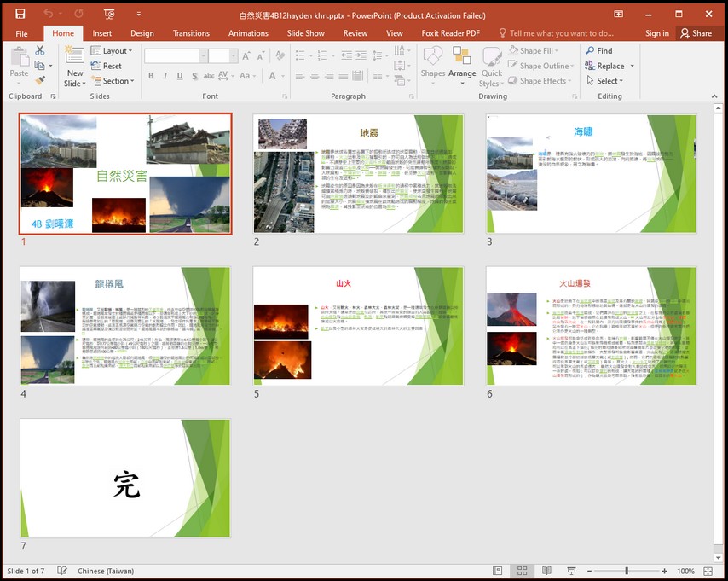
Task: Select slide 3 thumbnail titled 海嘯
Action: (x=591, y=173)
